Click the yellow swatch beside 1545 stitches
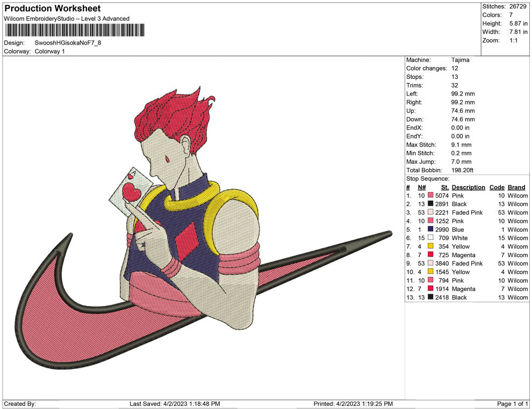 [x=430, y=272]
